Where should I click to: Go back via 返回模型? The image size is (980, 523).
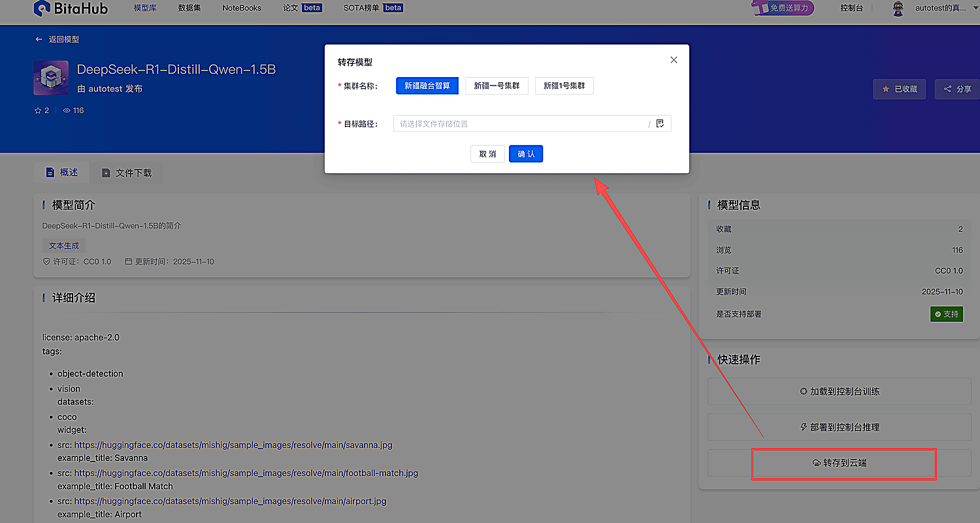click(57, 39)
